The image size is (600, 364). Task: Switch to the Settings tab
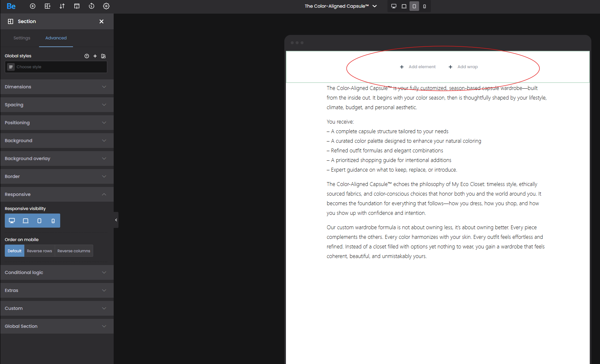click(22, 38)
